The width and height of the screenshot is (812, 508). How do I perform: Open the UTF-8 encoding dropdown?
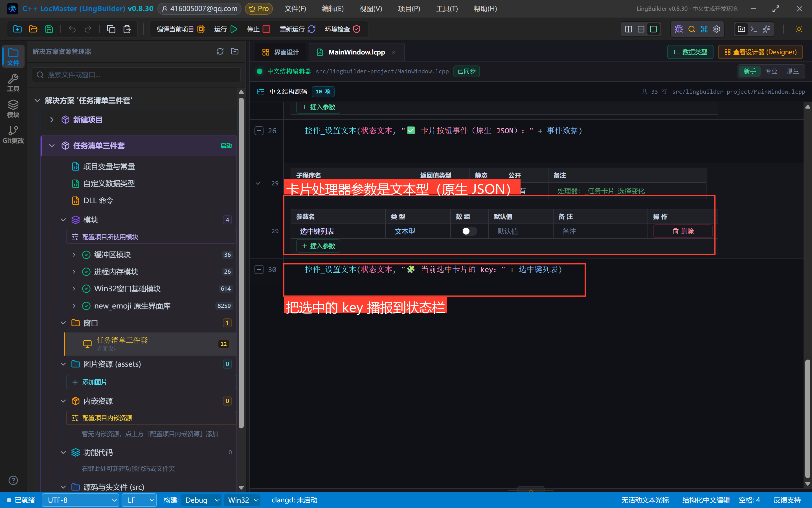(81, 500)
